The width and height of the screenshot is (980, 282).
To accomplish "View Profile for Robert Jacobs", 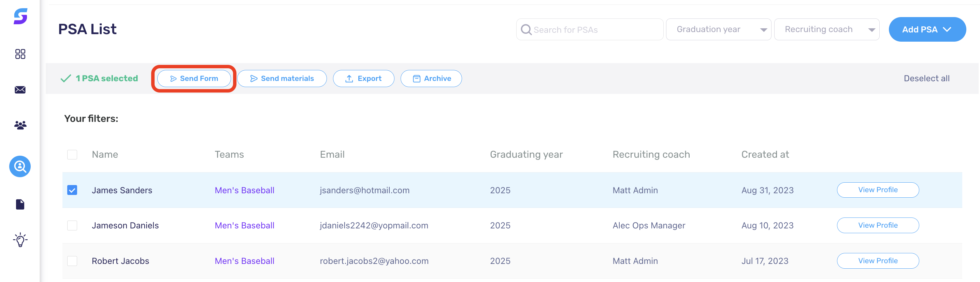I will (x=878, y=261).
